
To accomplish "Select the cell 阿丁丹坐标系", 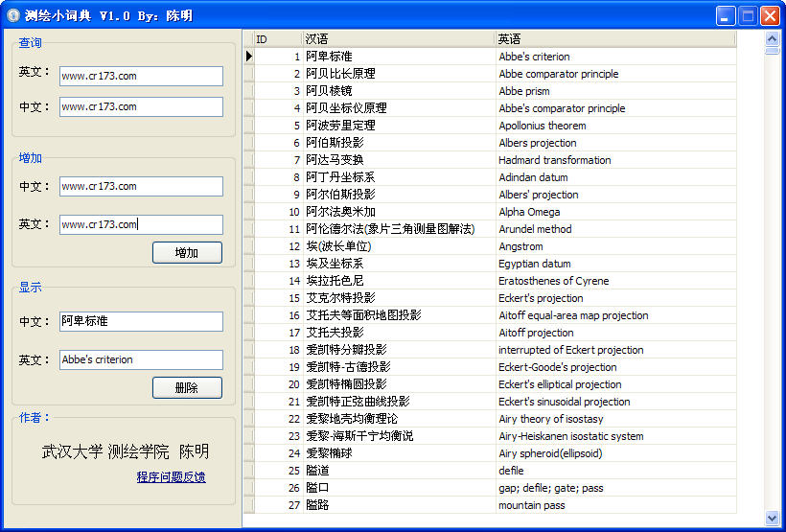I will pos(400,177).
